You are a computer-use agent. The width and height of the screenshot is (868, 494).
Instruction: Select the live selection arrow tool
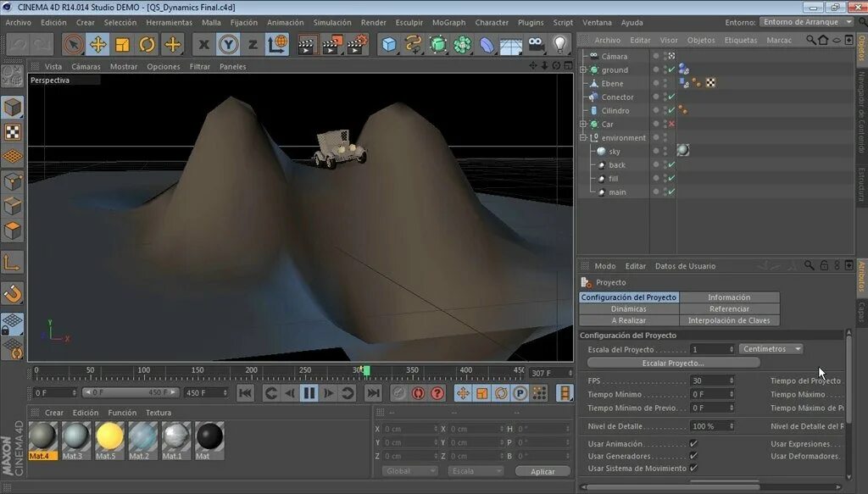point(73,44)
